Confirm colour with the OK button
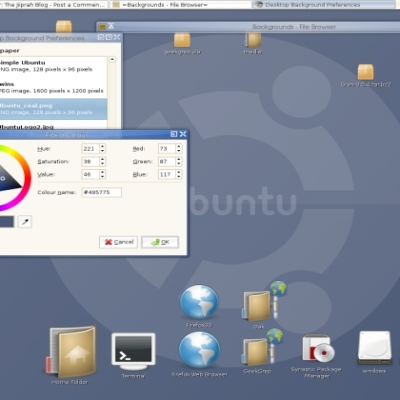The image size is (400, 400). [x=160, y=242]
